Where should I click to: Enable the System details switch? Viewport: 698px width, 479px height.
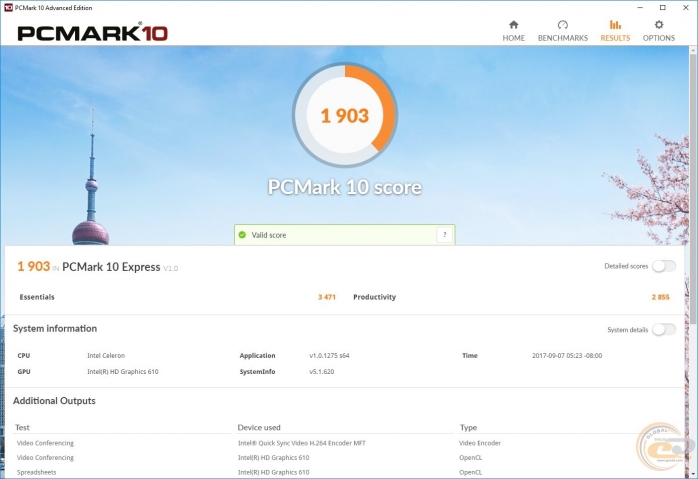(x=664, y=329)
